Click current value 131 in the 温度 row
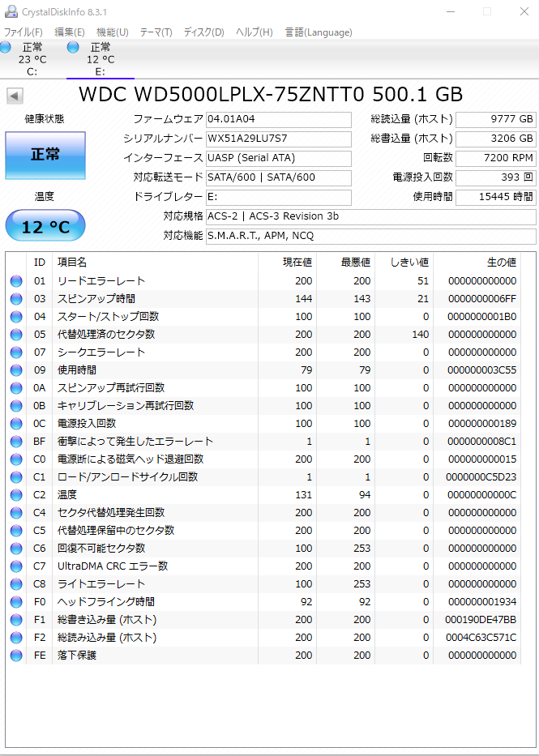Image resolution: width=539 pixels, height=756 pixels. pos(304,495)
